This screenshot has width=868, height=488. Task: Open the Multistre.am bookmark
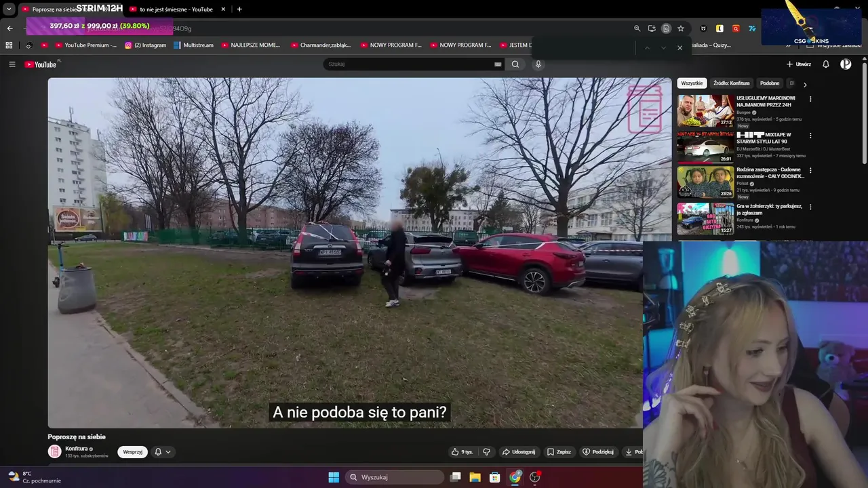[193, 45]
